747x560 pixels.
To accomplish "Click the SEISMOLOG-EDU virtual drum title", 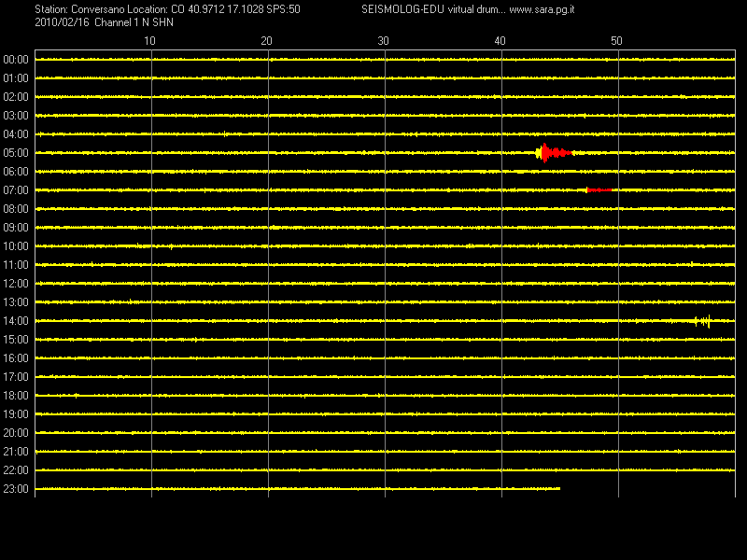I will tap(433, 9).
